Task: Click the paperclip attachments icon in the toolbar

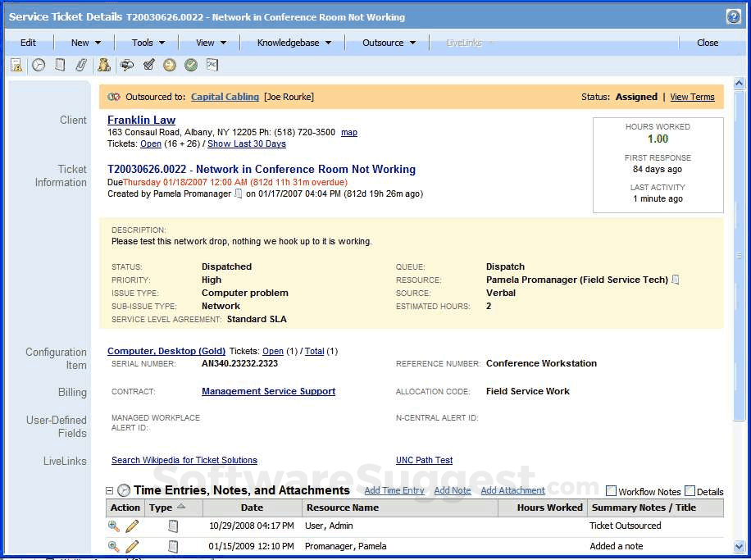Action: (x=81, y=65)
